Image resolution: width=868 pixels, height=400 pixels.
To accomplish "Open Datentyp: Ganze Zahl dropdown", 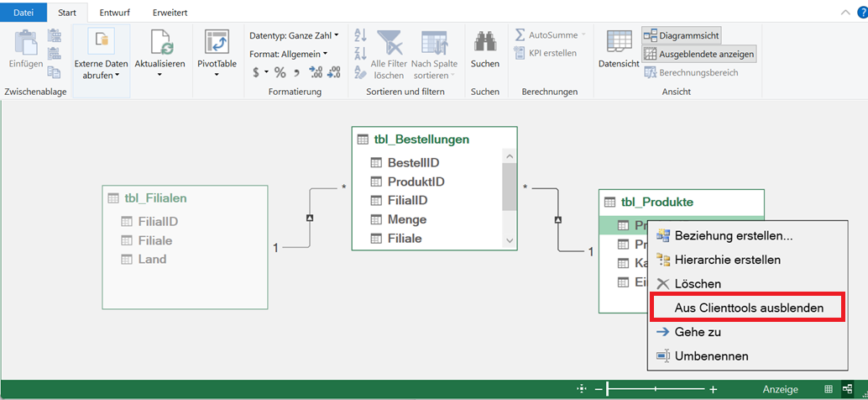I will point(294,35).
